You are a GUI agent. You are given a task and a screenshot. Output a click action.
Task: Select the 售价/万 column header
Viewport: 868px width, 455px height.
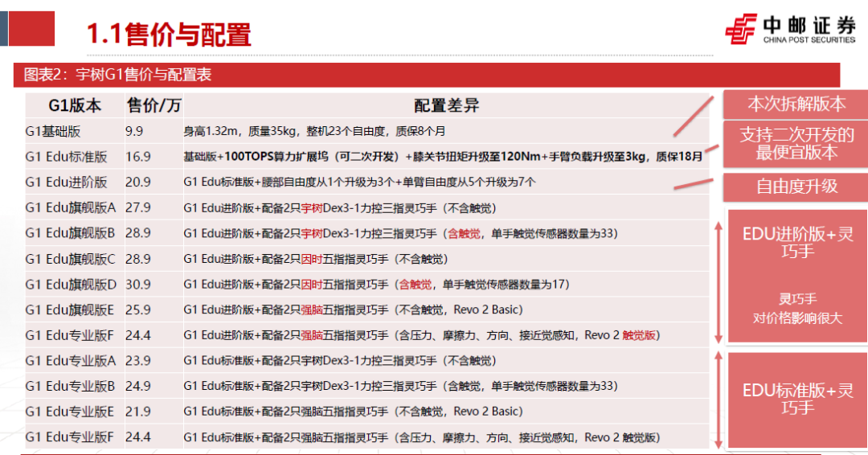pos(154,105)
